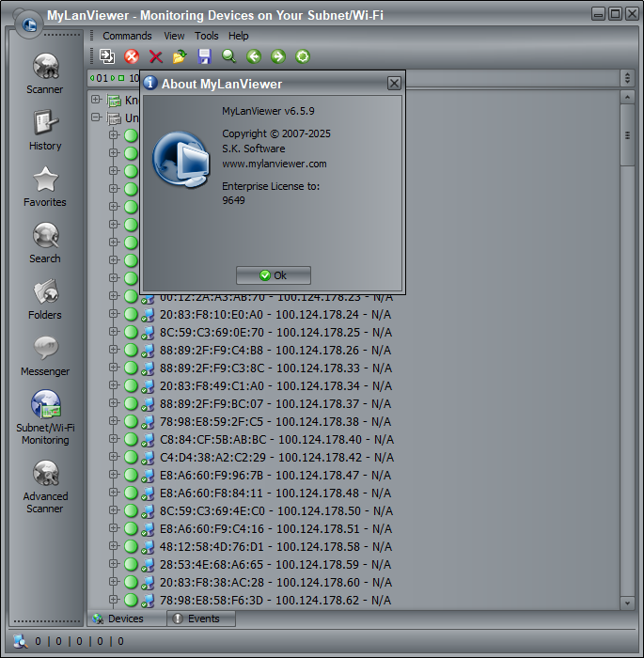
Task: Click the menu bar grip handle
Action: [x=91, y=36]
